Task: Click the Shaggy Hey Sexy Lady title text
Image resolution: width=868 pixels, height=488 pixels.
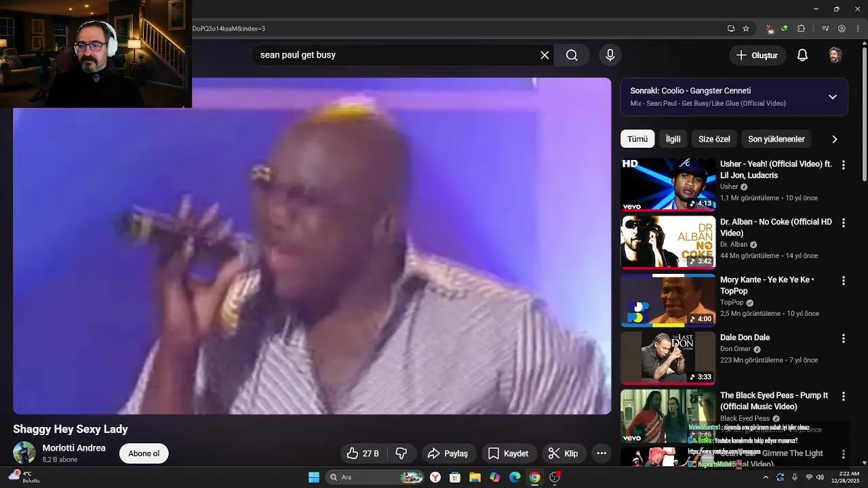Action: click(71, 429)
